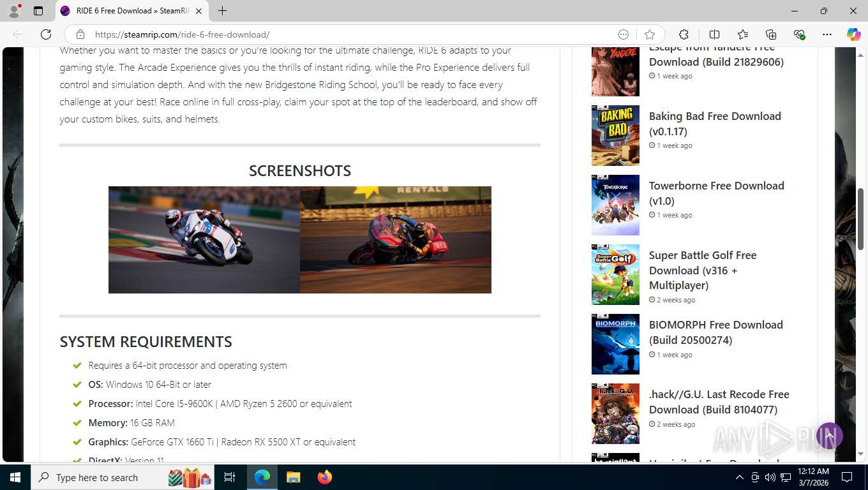Screen dimensions: 868x490
Task: Click the SYSTEM REQUIREMENTS heading
Action: point(146,342)
